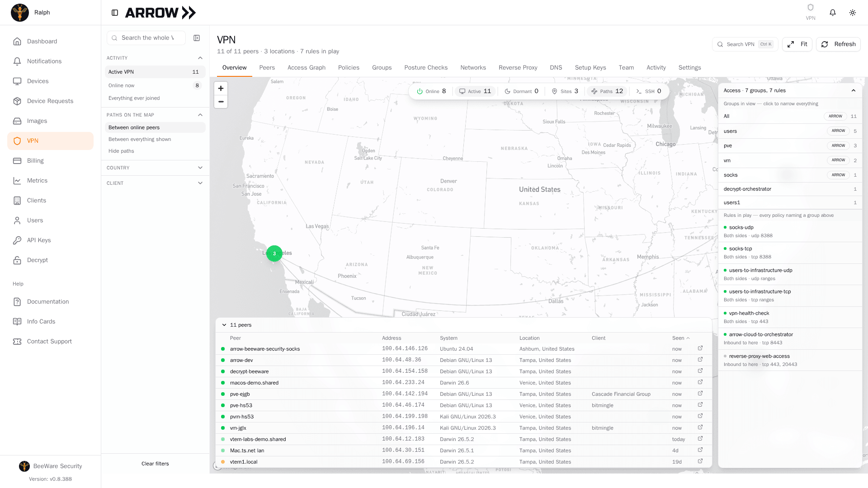Select the Active VPN filter
The width and height of the screenshot is (868, 488).
click(x=155, y=72)
